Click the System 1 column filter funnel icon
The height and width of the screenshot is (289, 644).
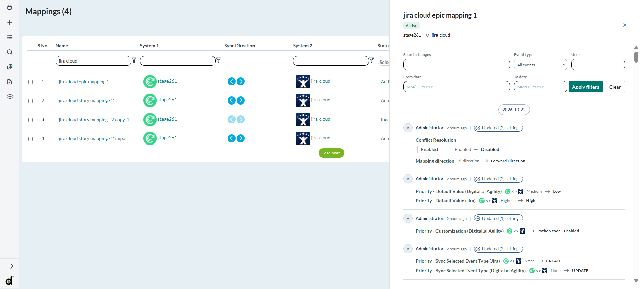(218, 60)
